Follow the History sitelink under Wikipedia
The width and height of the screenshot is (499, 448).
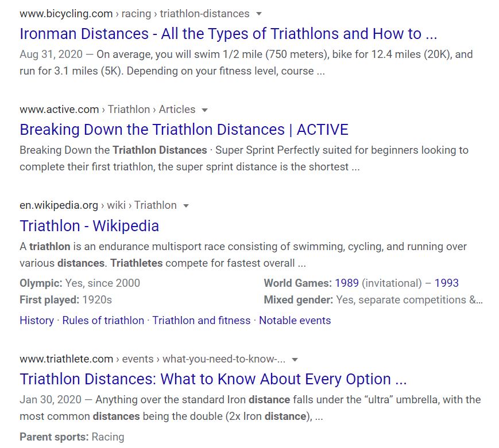[37, 321]
